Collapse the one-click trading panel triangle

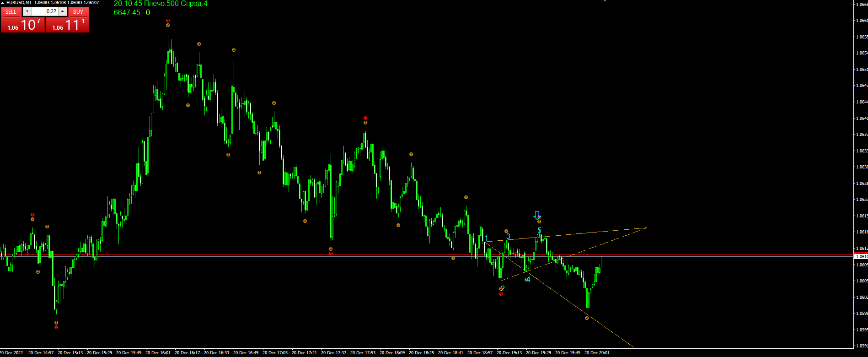point(3,3)
